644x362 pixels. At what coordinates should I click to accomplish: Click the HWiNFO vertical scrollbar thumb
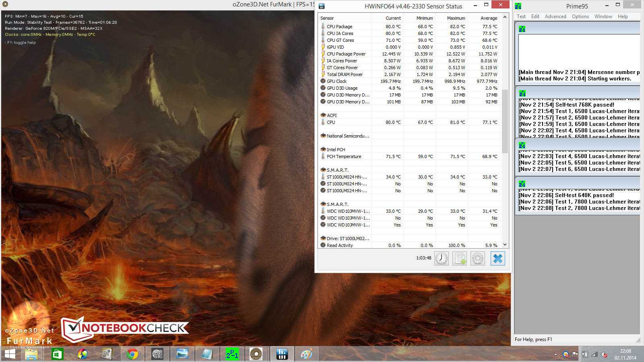505,121
